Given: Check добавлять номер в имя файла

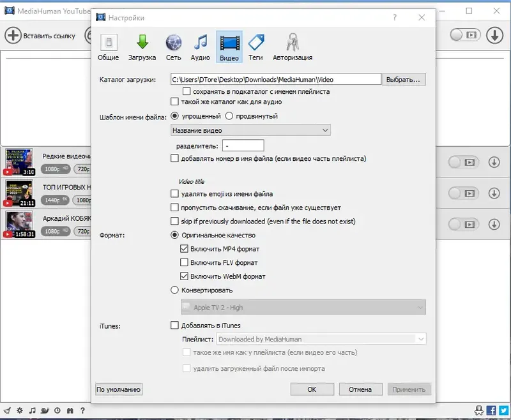Looking at the screenshot, I should pos(174,158).
